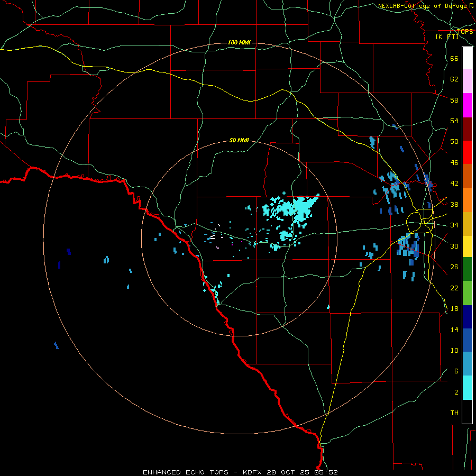Click the navy 14-18 kft legend swatch
476x476 pixels.
point(467,317)
